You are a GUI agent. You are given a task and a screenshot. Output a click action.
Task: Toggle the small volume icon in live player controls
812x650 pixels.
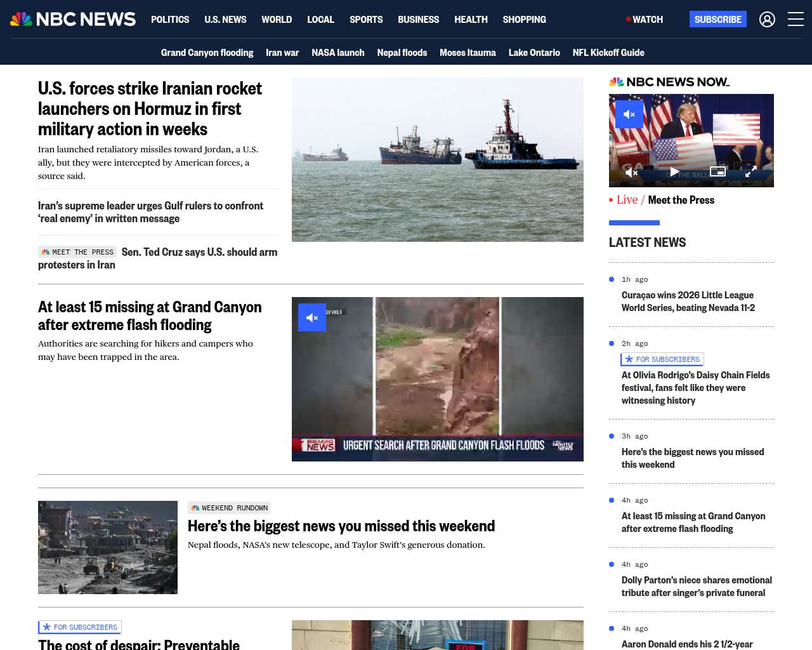(x=631, y=172)
